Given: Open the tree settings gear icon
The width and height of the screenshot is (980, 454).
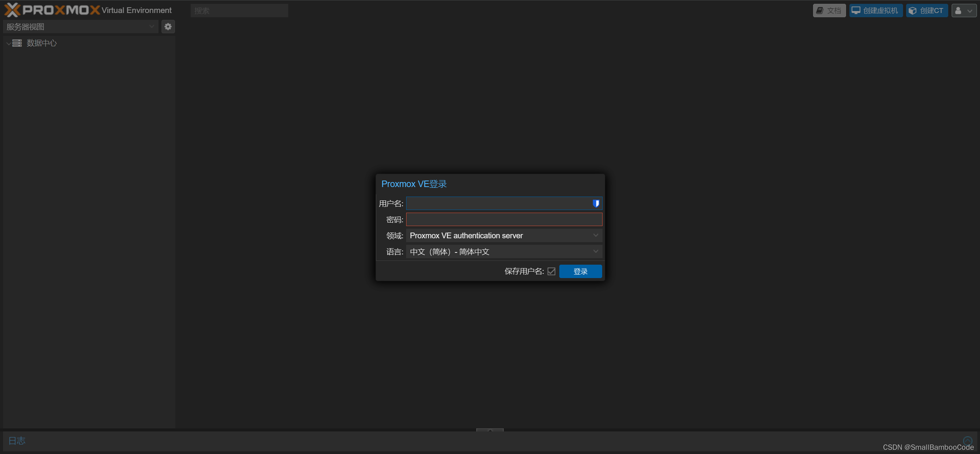Looking at the screenshot, I should tap(168, 27).
